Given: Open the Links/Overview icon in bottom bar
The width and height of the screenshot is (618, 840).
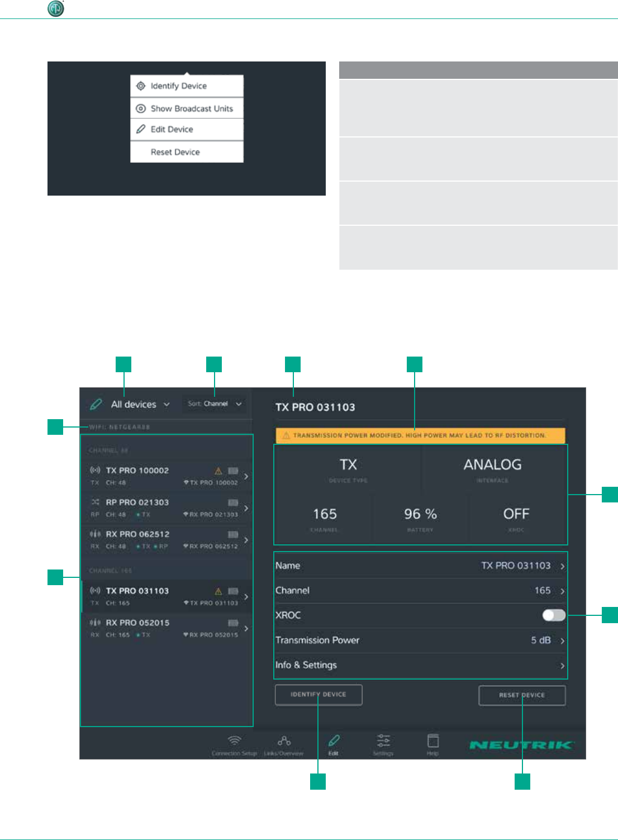Looking at the screenshot, I should tap(284, 741).
